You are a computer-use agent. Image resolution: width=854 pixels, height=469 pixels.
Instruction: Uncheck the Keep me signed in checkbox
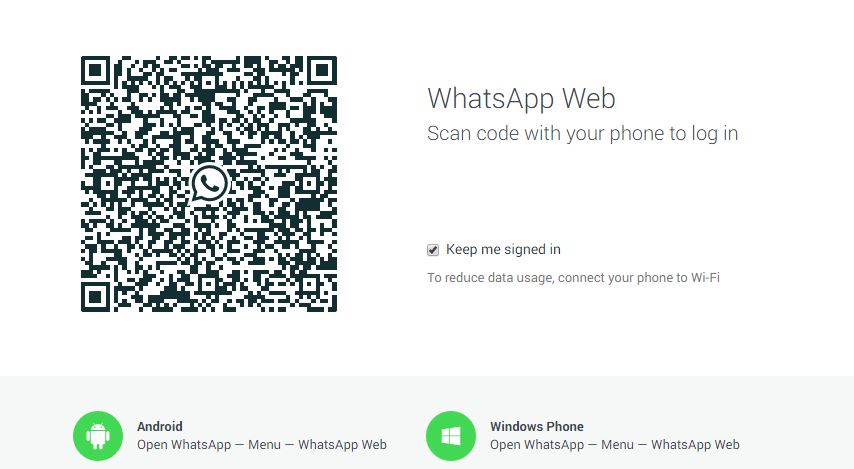pos(433,250)
